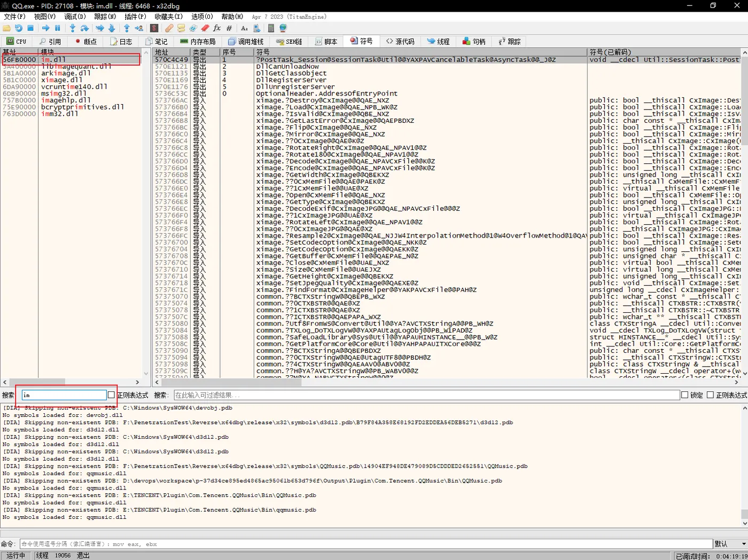Stop debugging with the blue square icon
This screenshot has height=560, width=748.
30,28
